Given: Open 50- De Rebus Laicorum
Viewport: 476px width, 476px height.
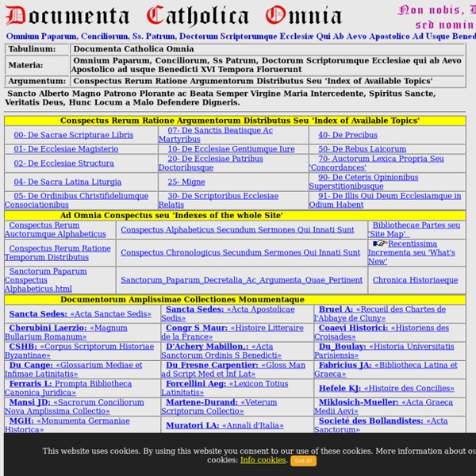Looking at the screenshot, I should (362, 149).
